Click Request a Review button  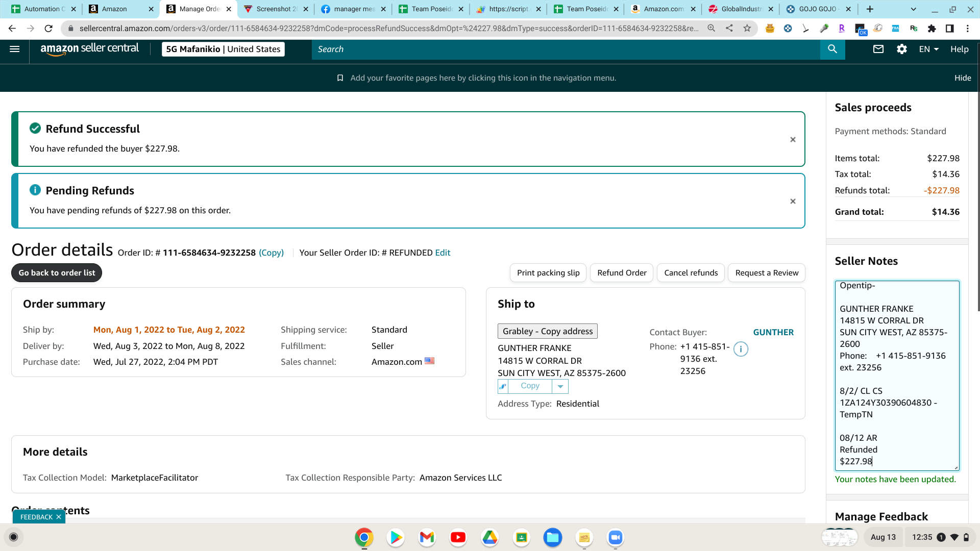click(767, 273)
